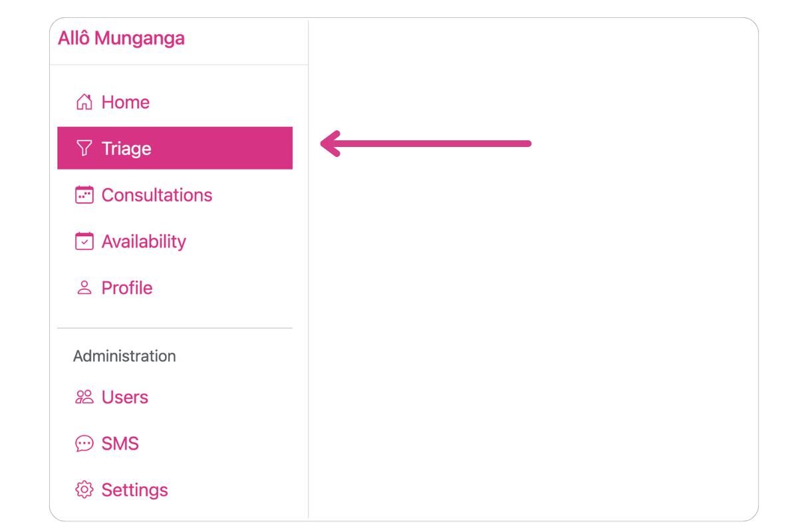Go to the Home menu item
The image size is (798, 532).
pyautogui.click(x=126, y=102)
